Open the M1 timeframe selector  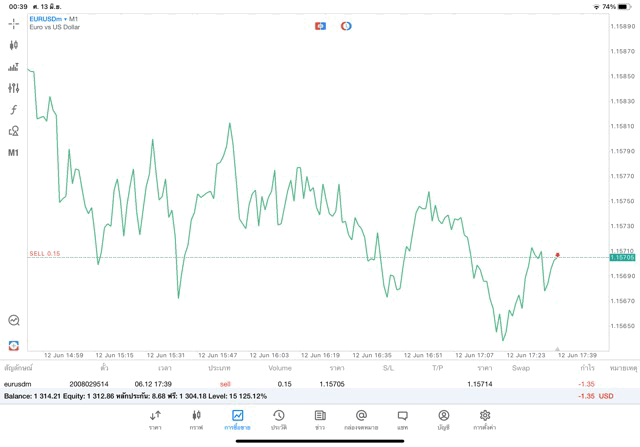14,153
